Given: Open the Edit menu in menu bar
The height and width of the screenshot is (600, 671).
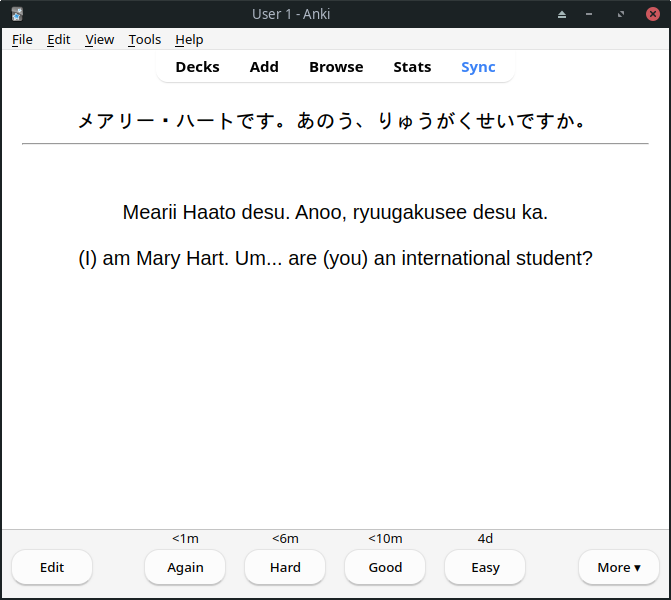Looking at the screenshot, I should [x=59, y=39].
